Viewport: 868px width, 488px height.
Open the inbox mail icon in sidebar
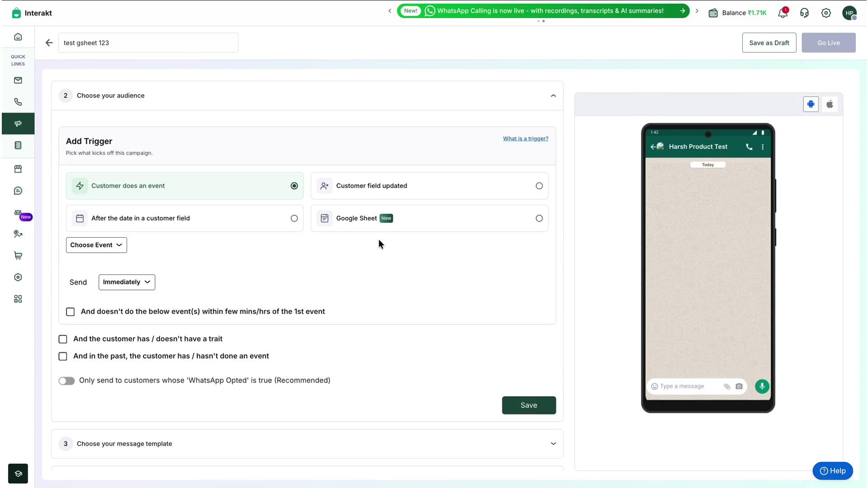[18, 80]
